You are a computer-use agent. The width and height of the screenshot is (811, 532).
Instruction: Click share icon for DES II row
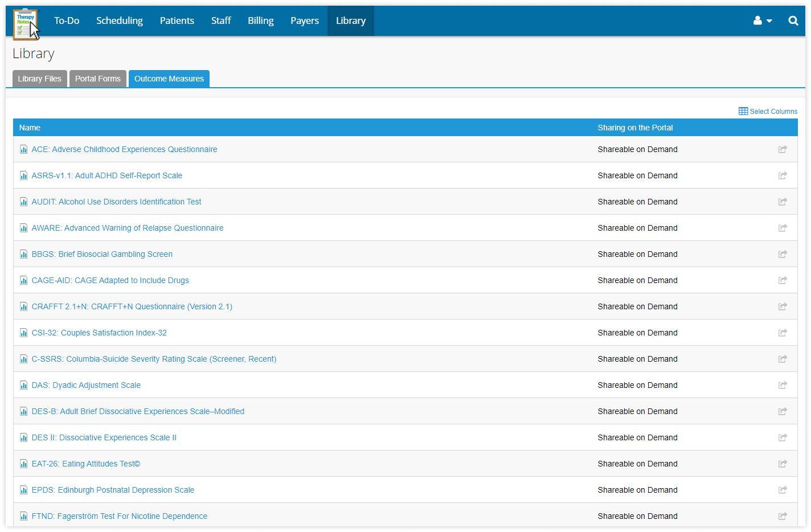pos(783,437)
